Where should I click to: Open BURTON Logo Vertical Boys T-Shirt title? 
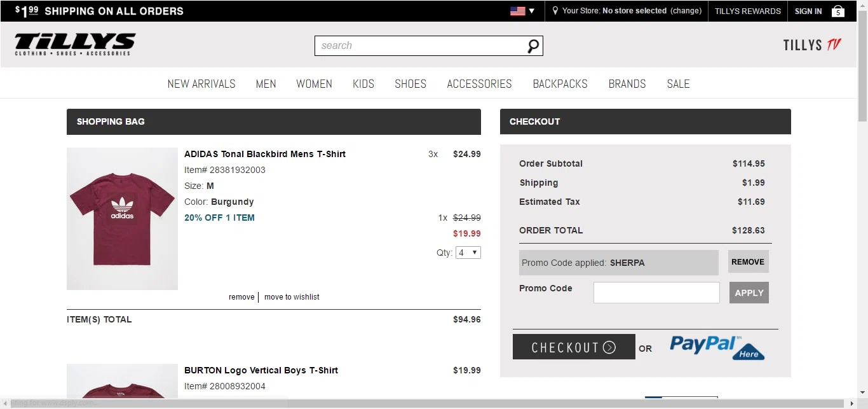pyautogui.click(x=261, y=370)
